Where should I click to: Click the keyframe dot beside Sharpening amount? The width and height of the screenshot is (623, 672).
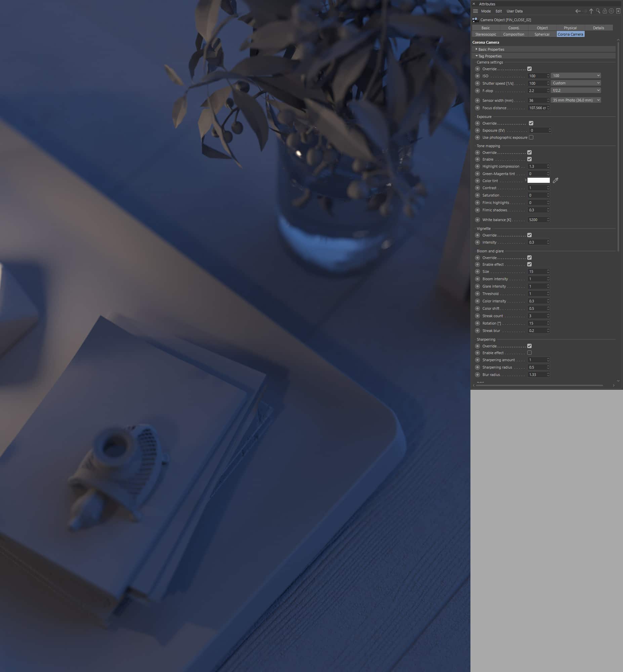point(477,360)
